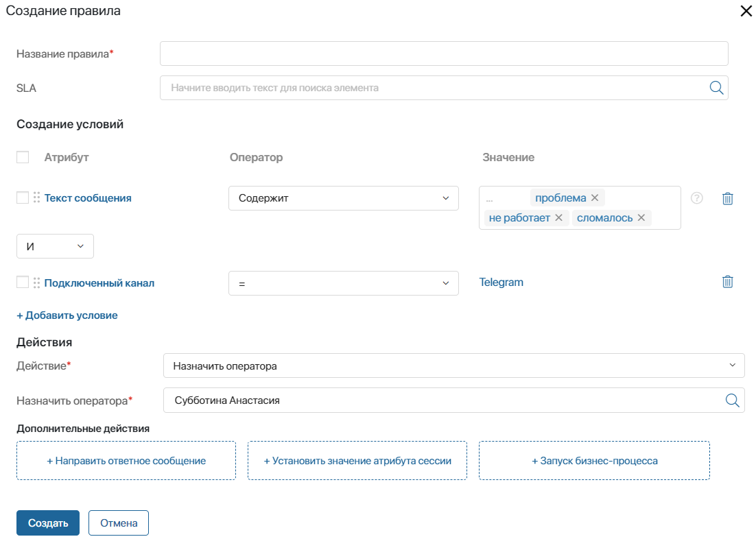Remove the 'не работает' tag
Screen dimensions: 756x539
coord(558,217)
